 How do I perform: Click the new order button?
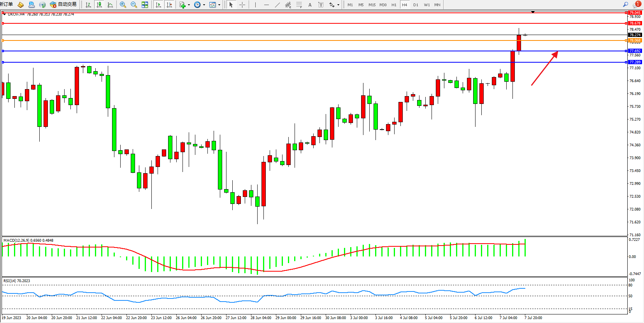(6, 4)
